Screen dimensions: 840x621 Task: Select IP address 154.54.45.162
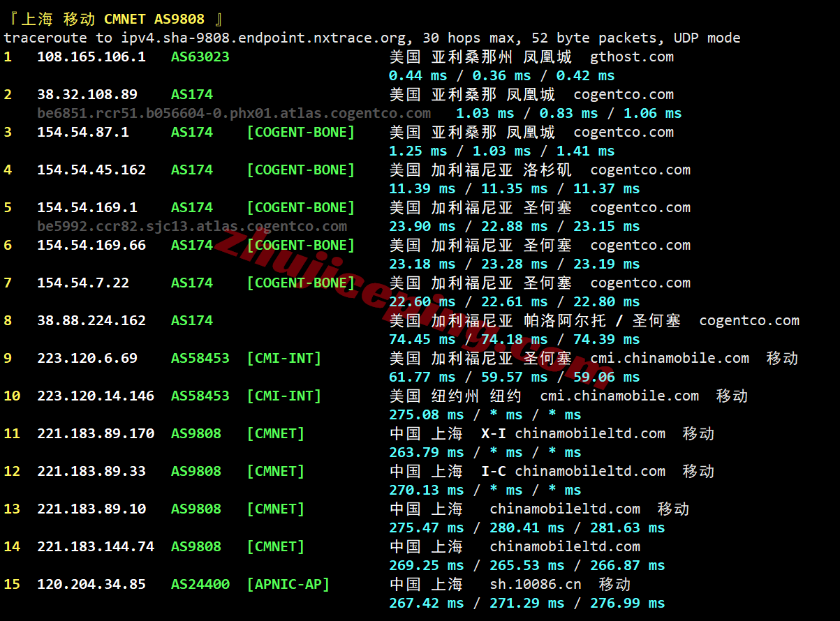[91, 170]
